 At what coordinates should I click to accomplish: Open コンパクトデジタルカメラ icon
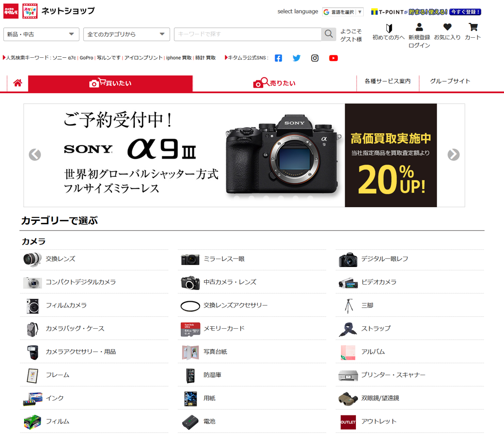pos(32,283)
